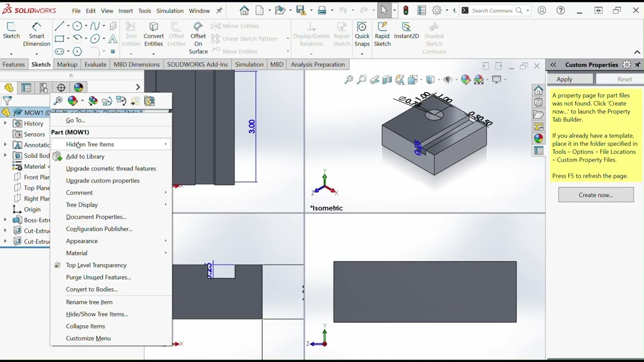Click the Sketch tool icon

click(x=11, y=30)
